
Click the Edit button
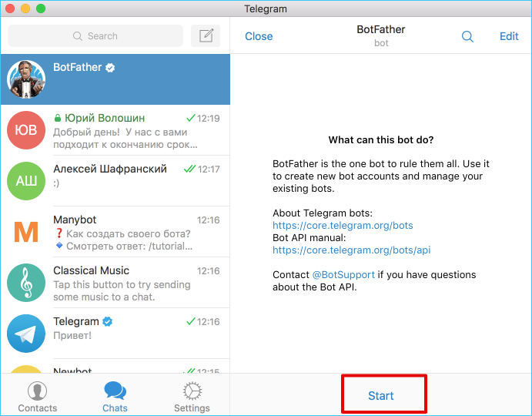point(509,36)
